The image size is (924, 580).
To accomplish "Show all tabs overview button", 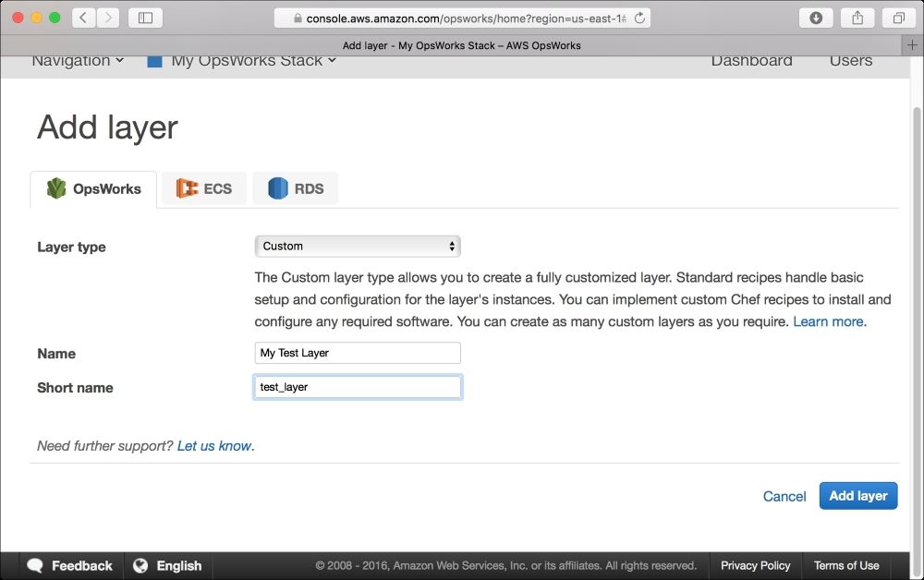I will coord(899,18).
